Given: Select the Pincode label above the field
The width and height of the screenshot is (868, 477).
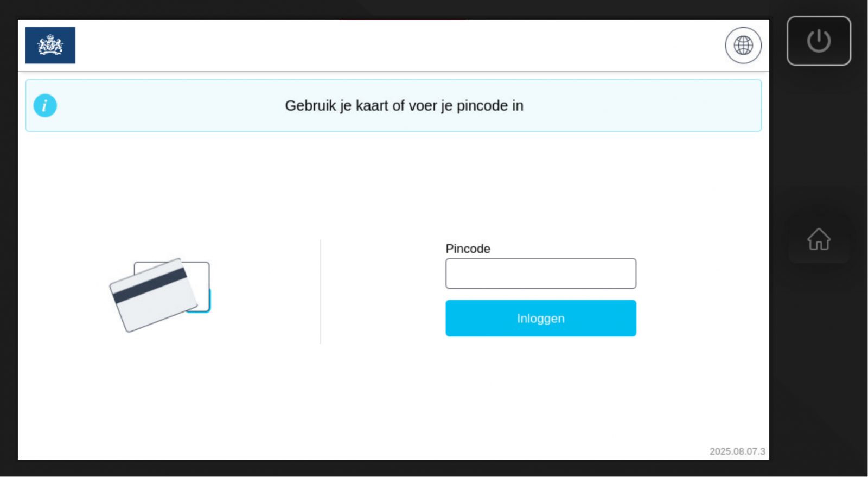Looking at the screenshot, I should (468, 249).
